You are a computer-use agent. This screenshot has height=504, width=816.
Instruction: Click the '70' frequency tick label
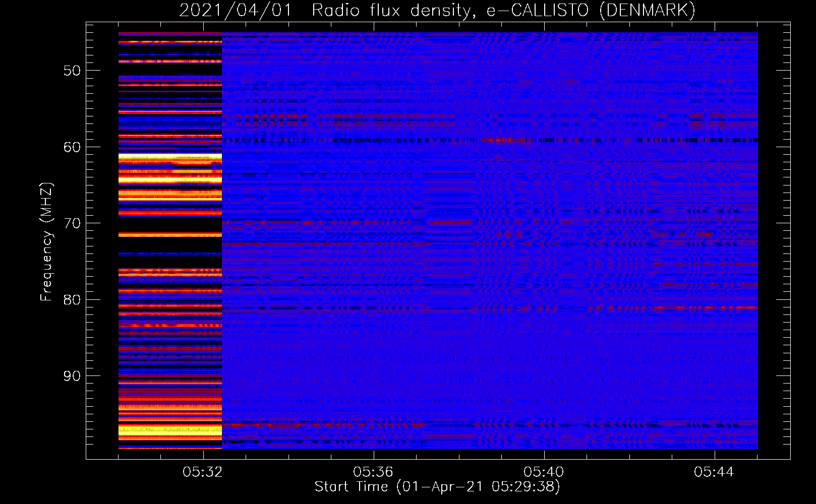coord(72,223)
